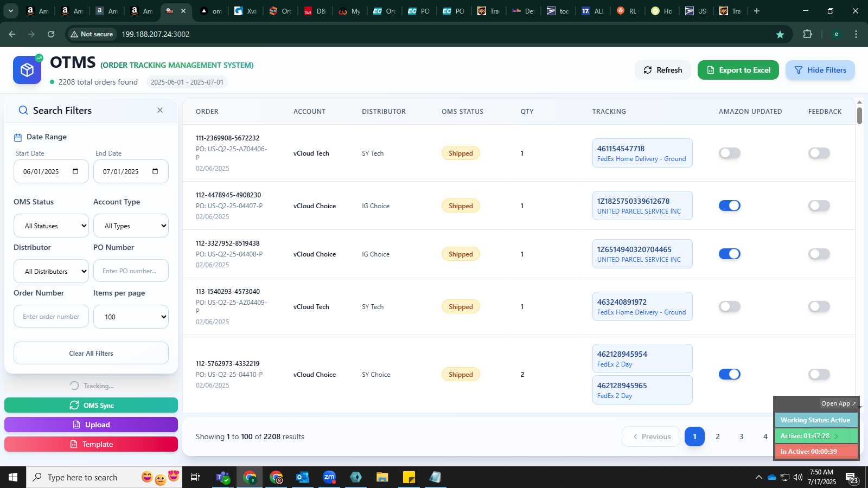
Task: Click the OMS Sync button
Action: [x=91, y=405]
